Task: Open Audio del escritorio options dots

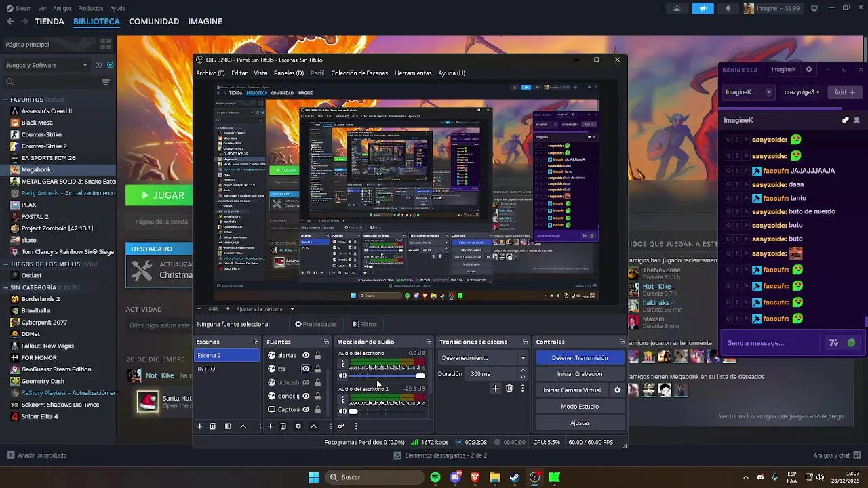Action: click(342, 365)
